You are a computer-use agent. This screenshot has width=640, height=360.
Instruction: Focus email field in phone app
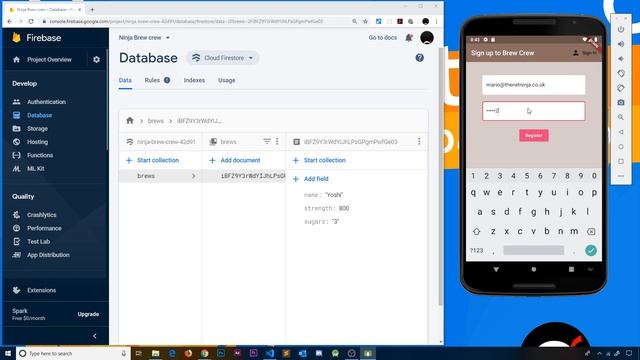533,85
